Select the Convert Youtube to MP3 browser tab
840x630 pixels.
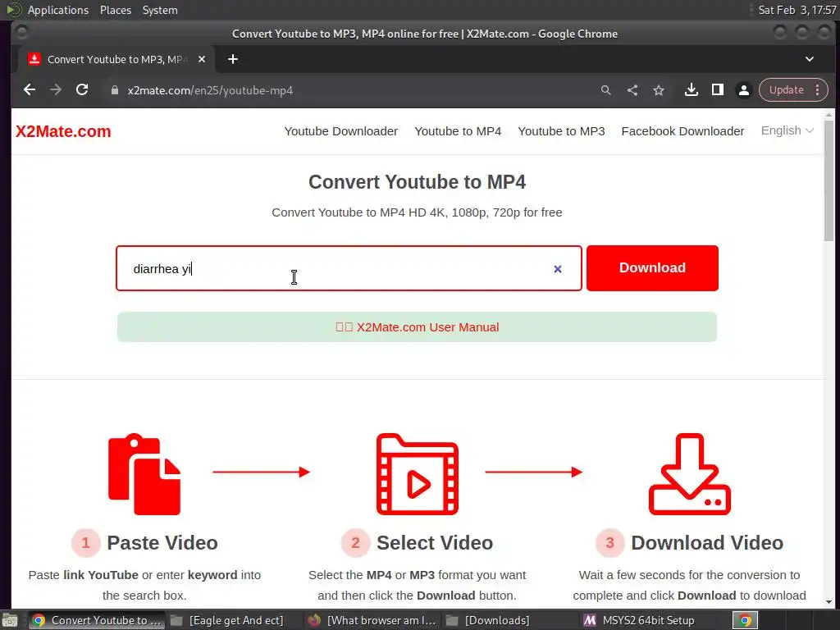(115, 59)
